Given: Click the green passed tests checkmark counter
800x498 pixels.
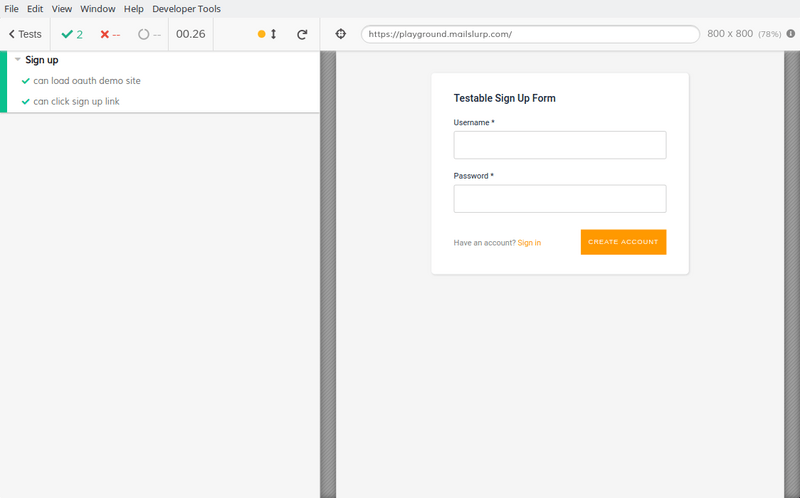Looking at the screenshot, I should coord(72,34).
